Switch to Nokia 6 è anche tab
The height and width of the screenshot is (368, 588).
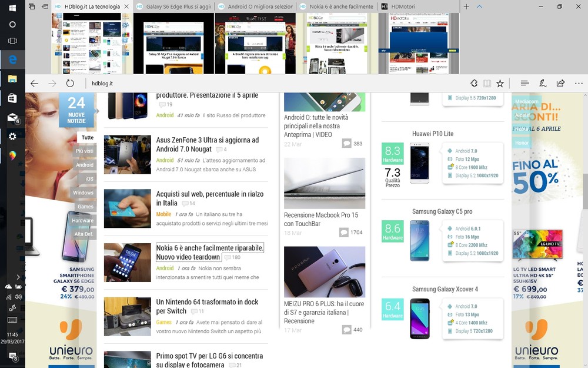(337, 6)
